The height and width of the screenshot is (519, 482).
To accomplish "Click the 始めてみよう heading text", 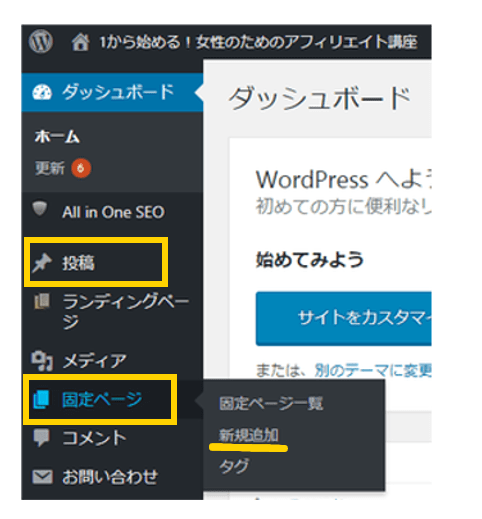I will tap(309, 260).
